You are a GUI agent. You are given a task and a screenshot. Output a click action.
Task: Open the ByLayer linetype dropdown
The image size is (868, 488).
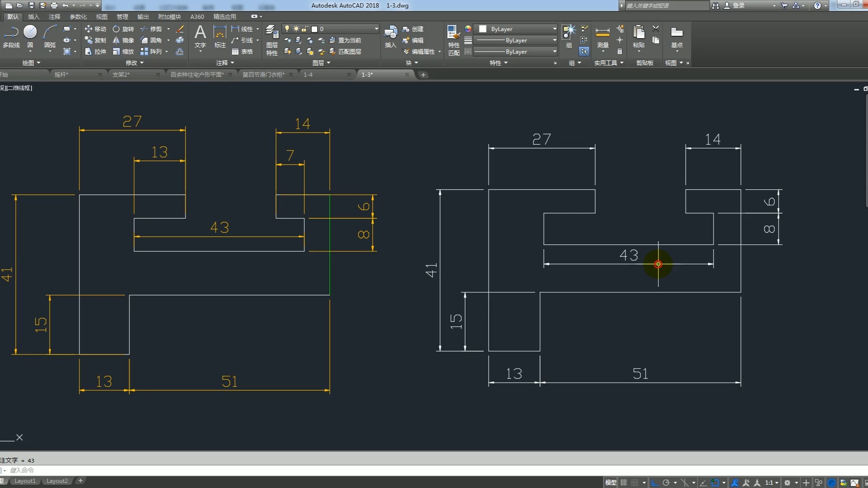click(516, 52)
